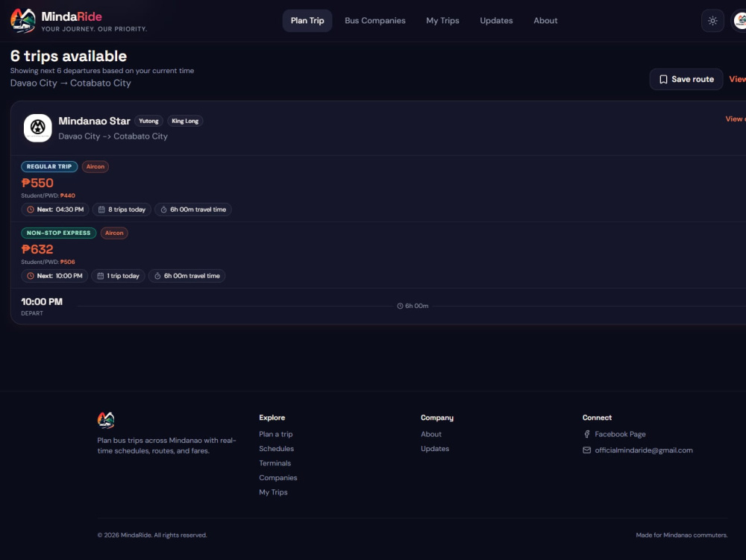The image size is (746, 560).
Task: Open Plan a trip footer link
Action: 276,434
